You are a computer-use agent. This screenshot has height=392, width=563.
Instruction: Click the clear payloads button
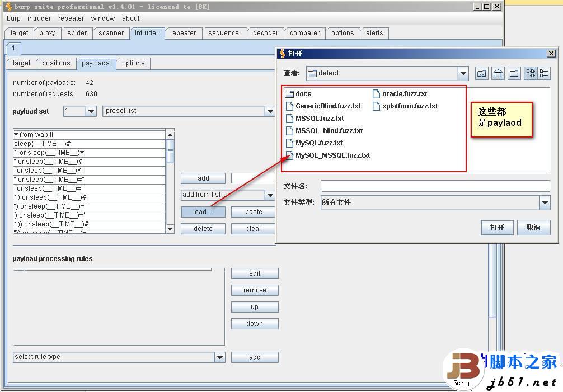253,229
